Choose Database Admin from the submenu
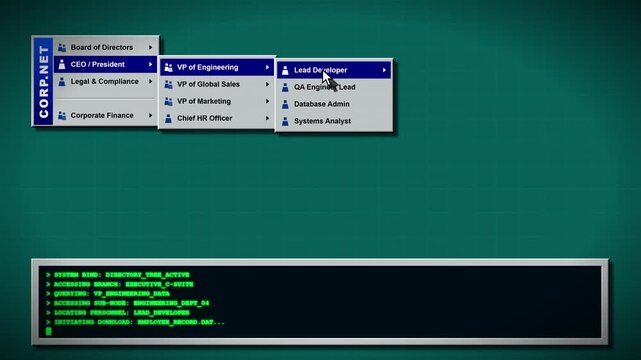 point(334,104)
